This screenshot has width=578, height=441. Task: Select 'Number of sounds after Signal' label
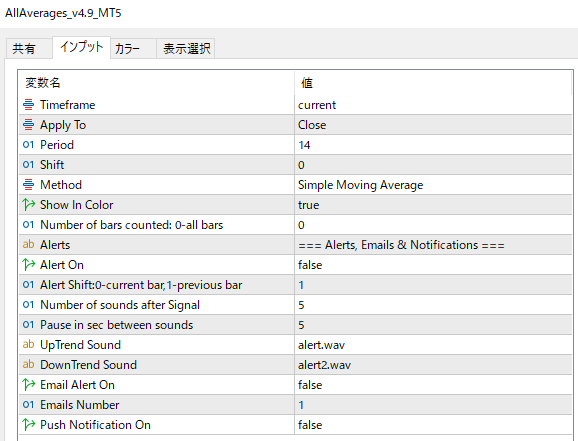click(x=120, y=305)
